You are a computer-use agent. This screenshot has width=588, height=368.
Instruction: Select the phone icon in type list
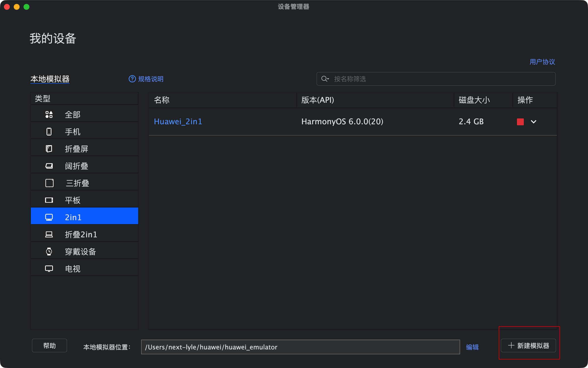(x=49, y=132)
